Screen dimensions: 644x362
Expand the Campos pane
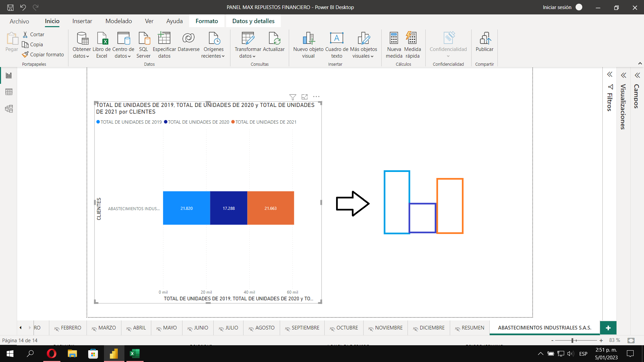(637, 75)
